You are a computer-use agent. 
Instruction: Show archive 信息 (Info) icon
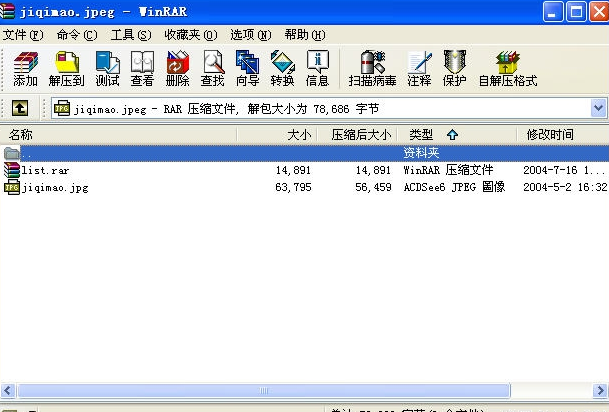(317, 68)
